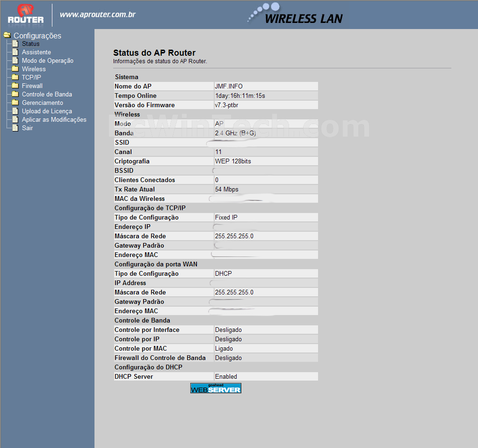
Task: Click the Configurações root folder icon
Action: [7, 36]
